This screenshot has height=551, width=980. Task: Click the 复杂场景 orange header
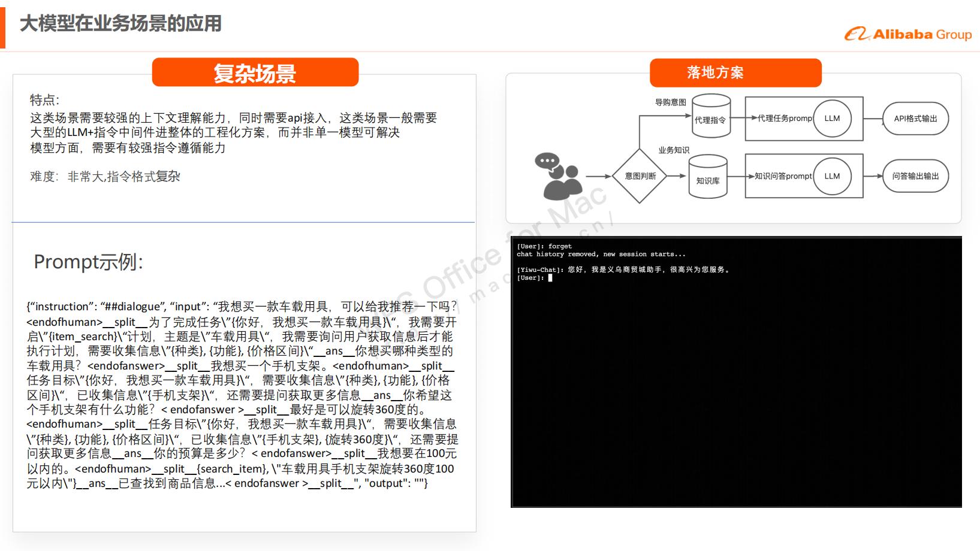255,72
